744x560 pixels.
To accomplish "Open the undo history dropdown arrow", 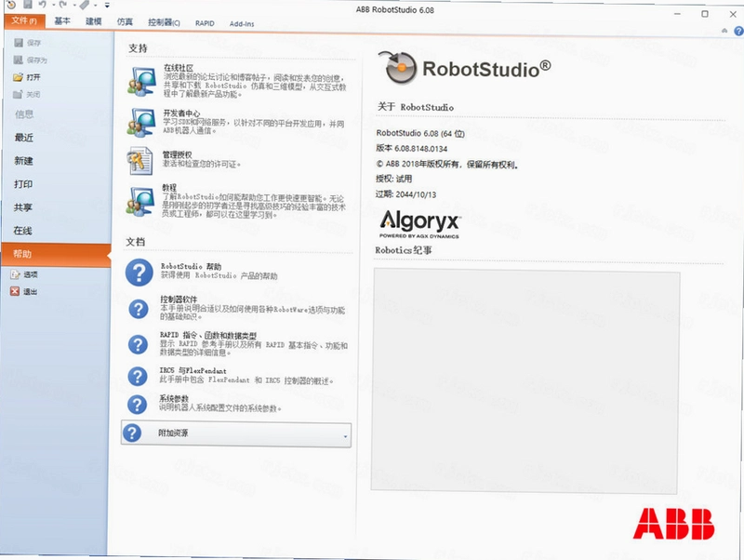I will pos(52,6).
